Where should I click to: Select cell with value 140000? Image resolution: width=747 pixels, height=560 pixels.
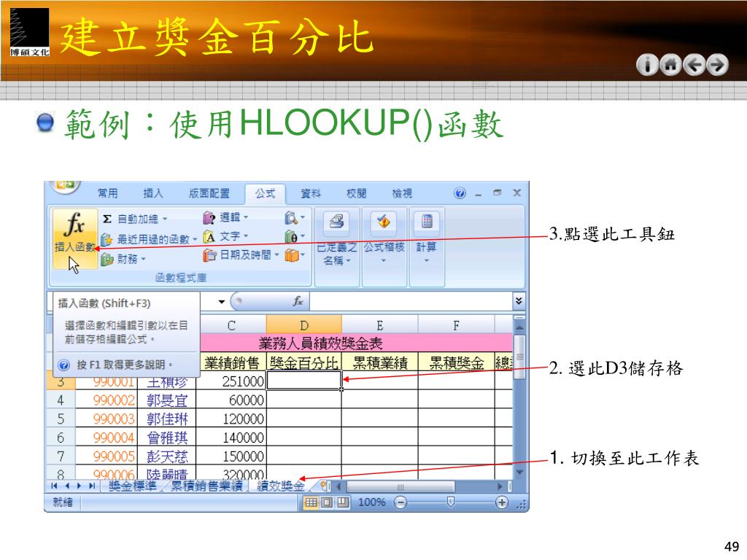tap(231, 437)
